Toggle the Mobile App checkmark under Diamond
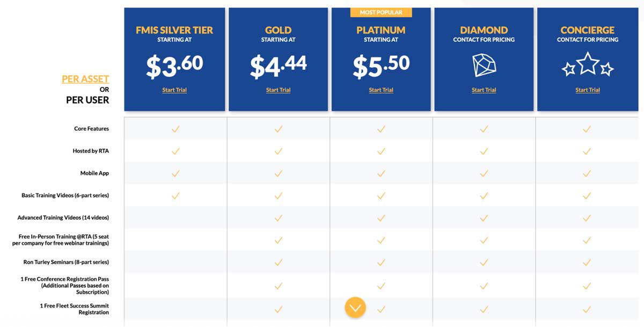644x327 pixels. pos(484,173)
